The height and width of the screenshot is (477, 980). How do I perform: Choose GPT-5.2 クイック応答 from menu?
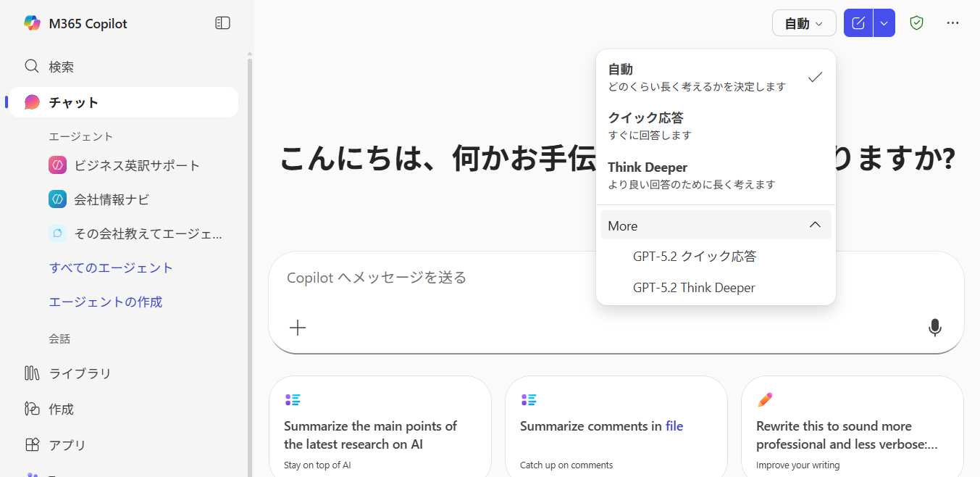tap(694, 257)
